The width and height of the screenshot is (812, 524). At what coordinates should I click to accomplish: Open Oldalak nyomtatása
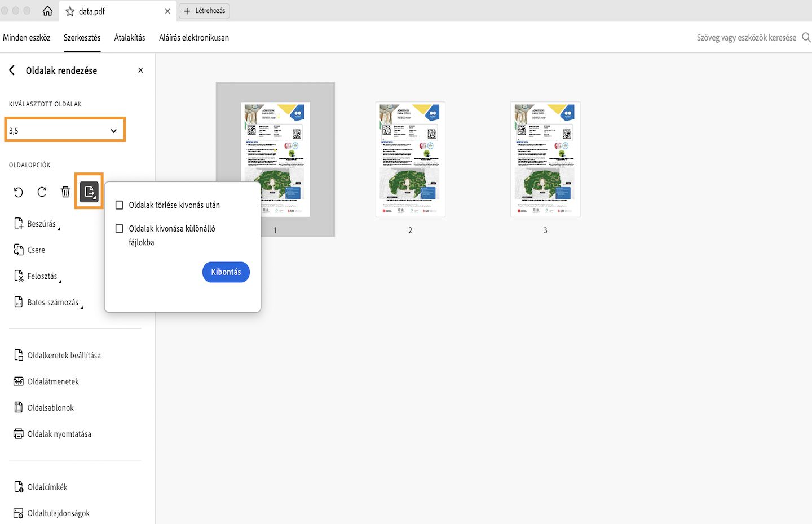tap(59, 433)
